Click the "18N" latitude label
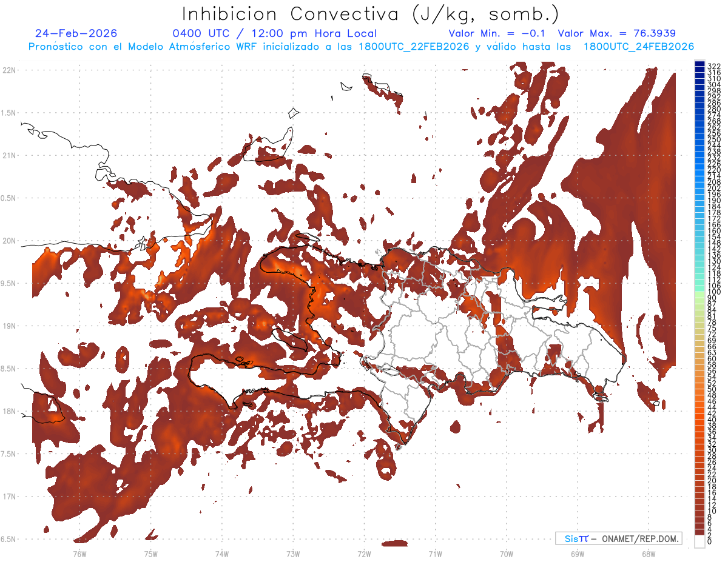 point(9,411)
